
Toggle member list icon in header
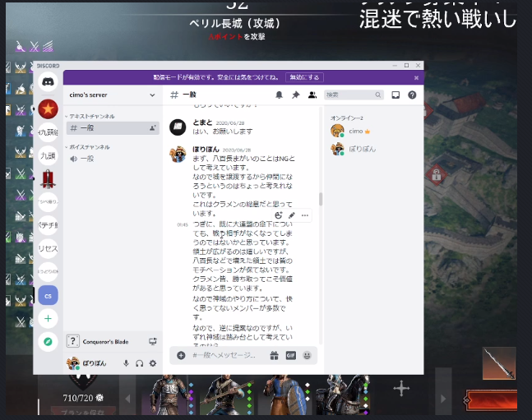pyautogui.click(x=312, y=95)
